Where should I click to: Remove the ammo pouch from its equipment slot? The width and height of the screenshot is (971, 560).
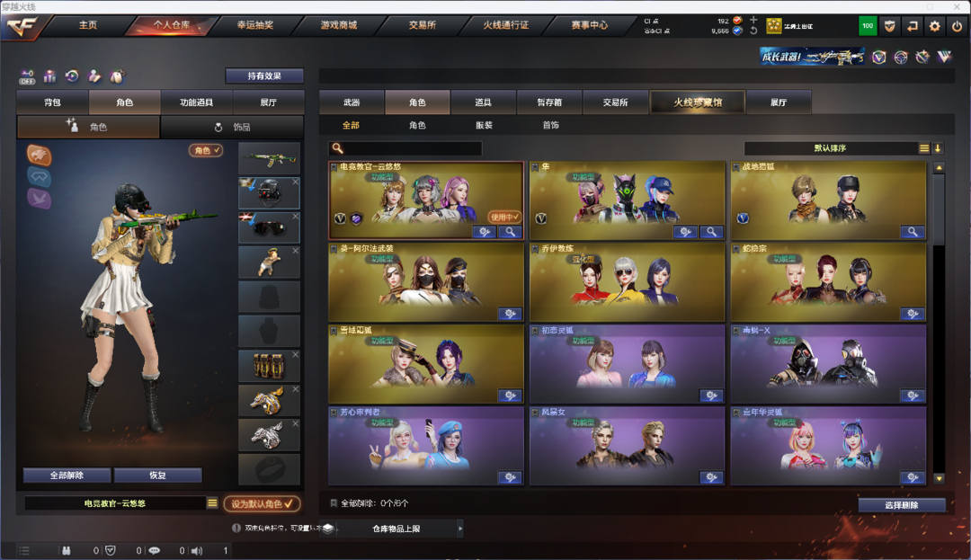tap(296, 354)
